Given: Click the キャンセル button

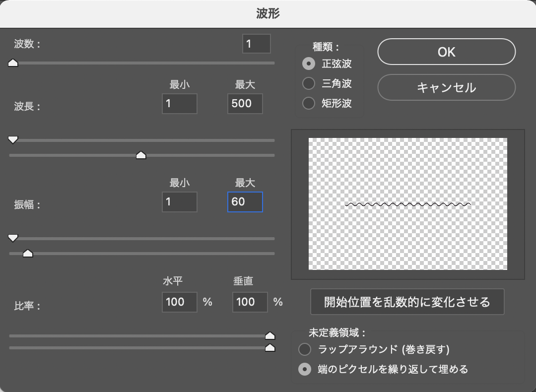Looking at the screenshot, I should (x=446, y=88).
